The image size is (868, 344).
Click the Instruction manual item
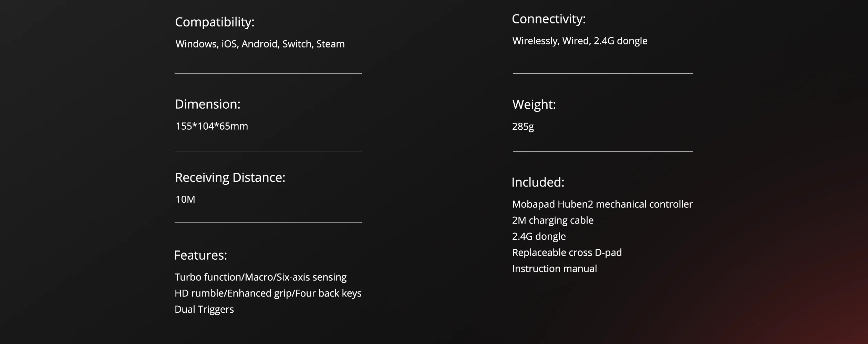(x=554, y=269)
